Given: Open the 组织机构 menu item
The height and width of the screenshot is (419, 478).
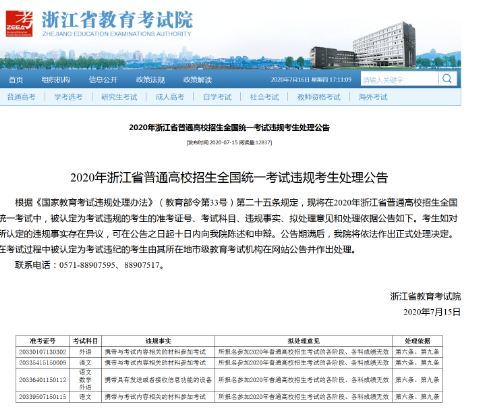Looking at the screenshot, I should 56,80.
